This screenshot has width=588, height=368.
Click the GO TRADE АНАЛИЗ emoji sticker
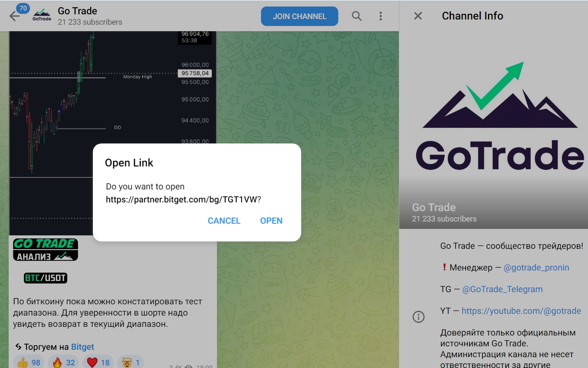(46, 249)
